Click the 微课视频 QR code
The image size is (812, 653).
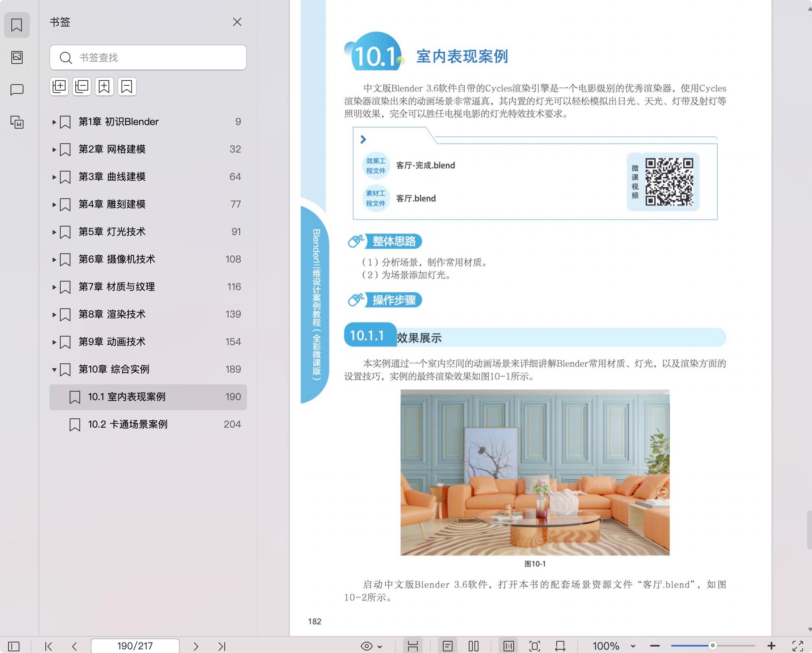(x=669, y=182)
